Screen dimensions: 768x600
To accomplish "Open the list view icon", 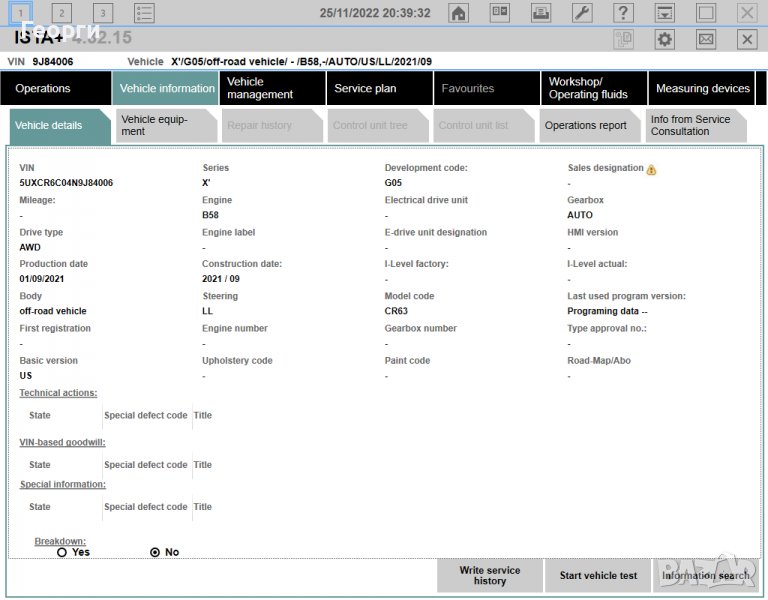I will coord(144,13).
